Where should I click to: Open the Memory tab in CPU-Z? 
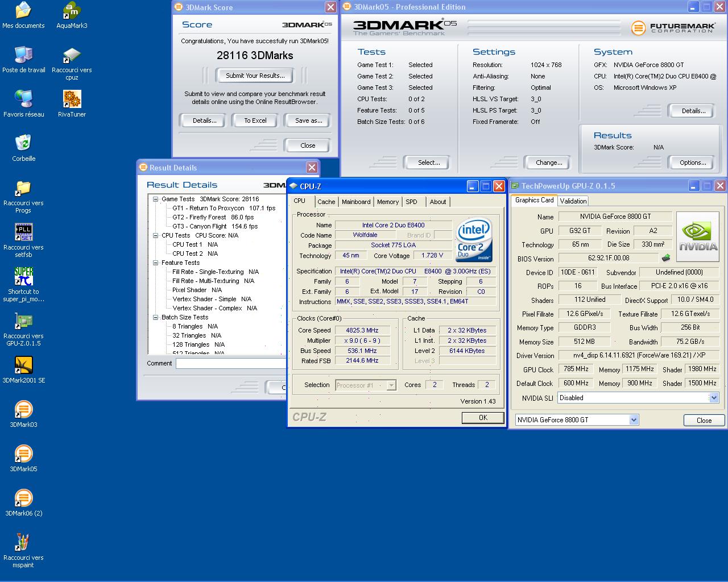pos(388,202)
